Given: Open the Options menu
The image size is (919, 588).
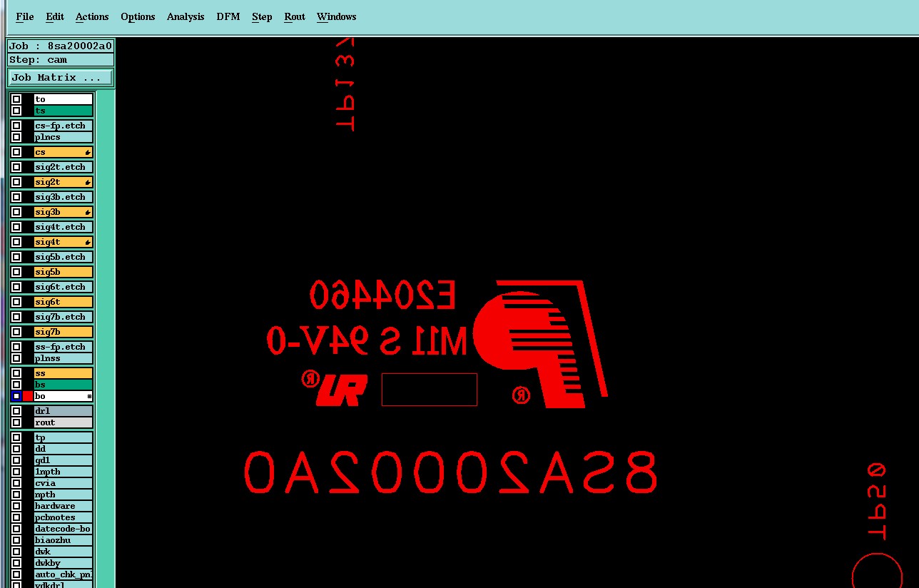Looking at the screenshot, I should click(x=138, y=16).
